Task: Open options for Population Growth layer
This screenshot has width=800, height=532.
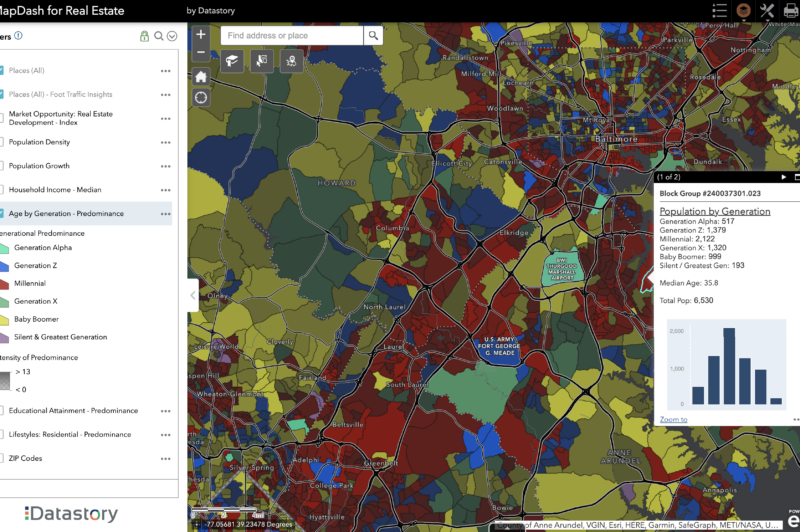Action: (165, 166)
